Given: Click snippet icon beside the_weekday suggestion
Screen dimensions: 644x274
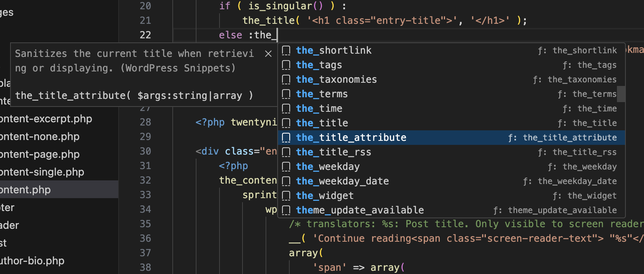Looking at the screenshot, I should [x=286, y=167].
